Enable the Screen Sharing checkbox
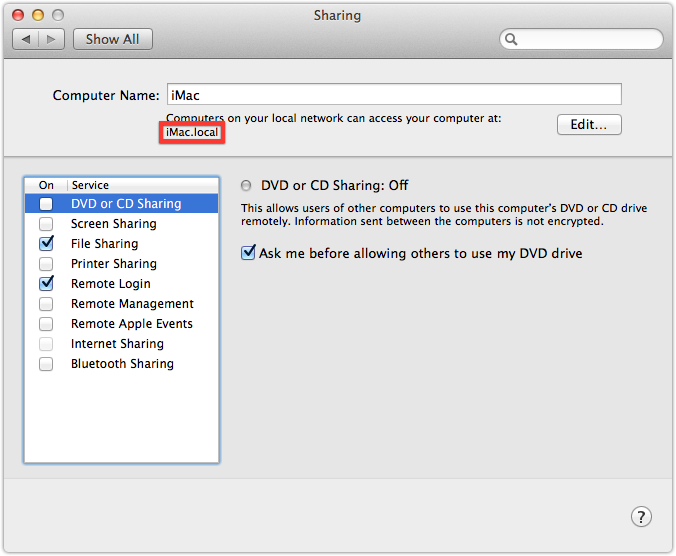This screenshot has height=556, width=676. point(46,224)
